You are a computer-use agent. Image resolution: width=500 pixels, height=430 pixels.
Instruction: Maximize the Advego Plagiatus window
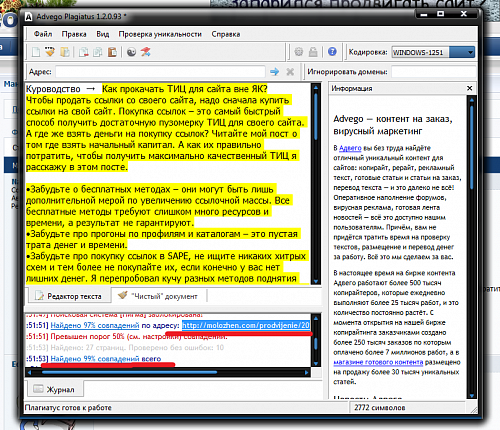[x=441, y=14]
